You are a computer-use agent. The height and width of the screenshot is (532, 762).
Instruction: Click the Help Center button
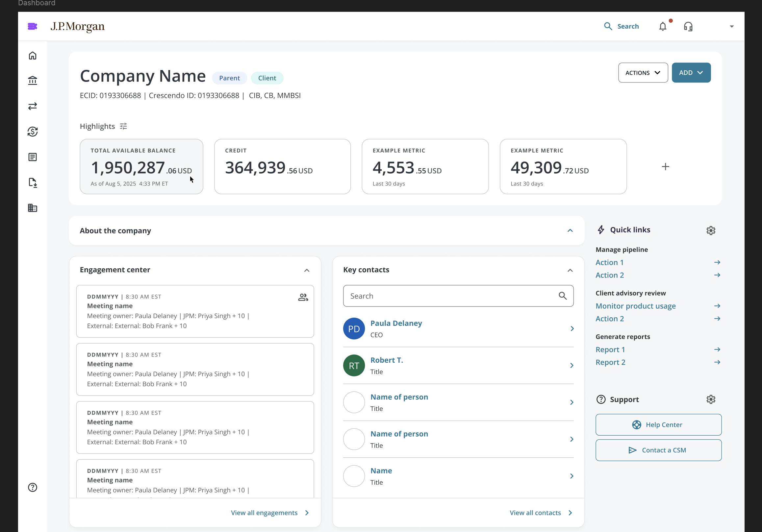coord(658,424)
